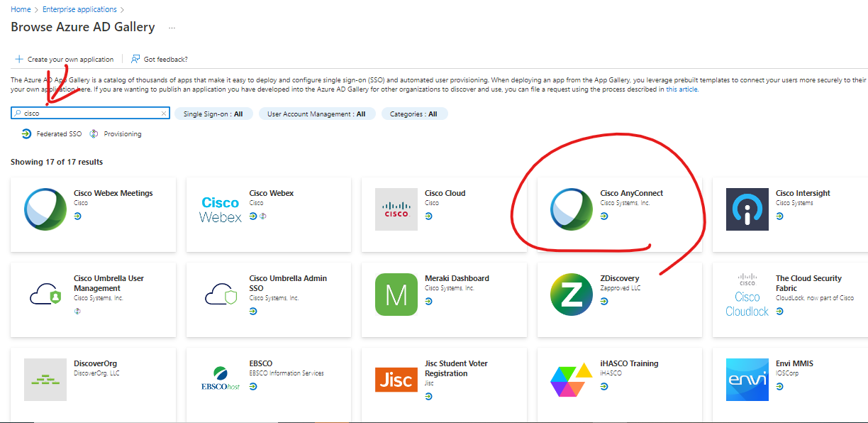
Task: Click into the cisco search field
Action: coord(90,114)
